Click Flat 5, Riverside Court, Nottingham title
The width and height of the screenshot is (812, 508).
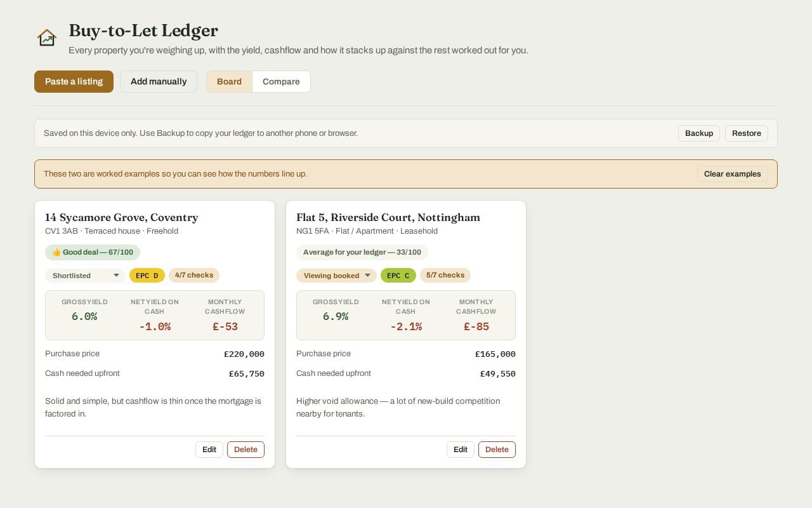(x=388, y=217)
